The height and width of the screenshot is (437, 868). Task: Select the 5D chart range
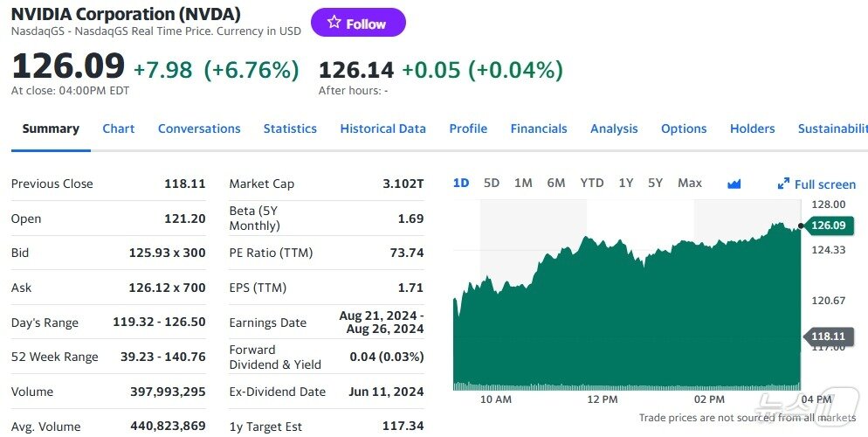[x=492, y=183]
